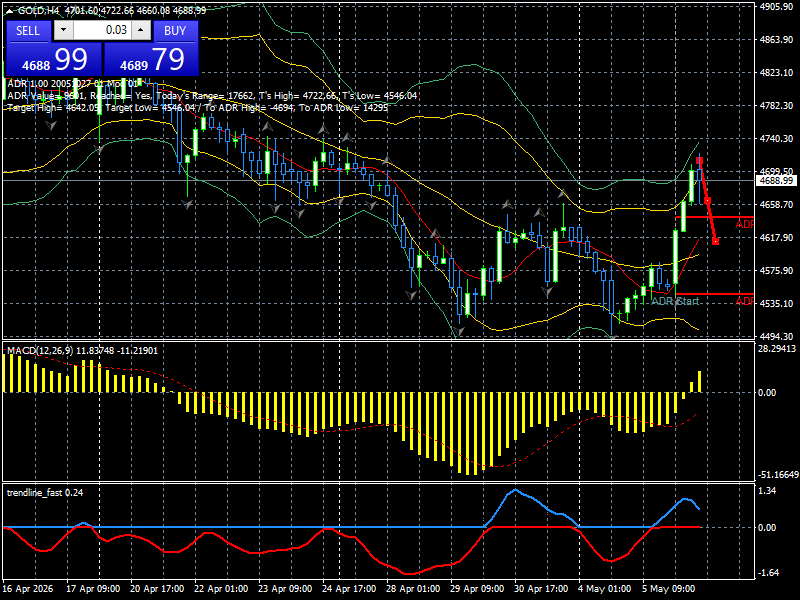Image resolution: width=800 pixels, height=600 pixels.
Task: Click the 28 Apr 01:00 time label
Action: (x=413, y=588)
